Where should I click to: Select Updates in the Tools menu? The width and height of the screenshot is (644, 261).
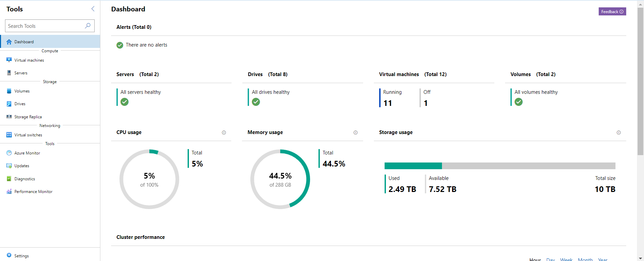(x=22, y=166)
